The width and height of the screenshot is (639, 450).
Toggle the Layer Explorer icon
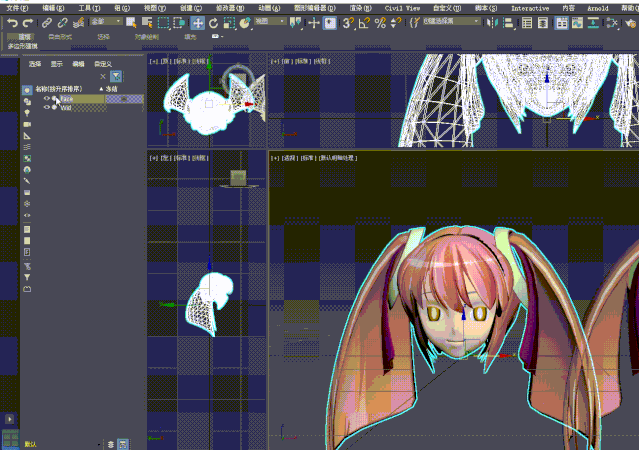[543, 23]
